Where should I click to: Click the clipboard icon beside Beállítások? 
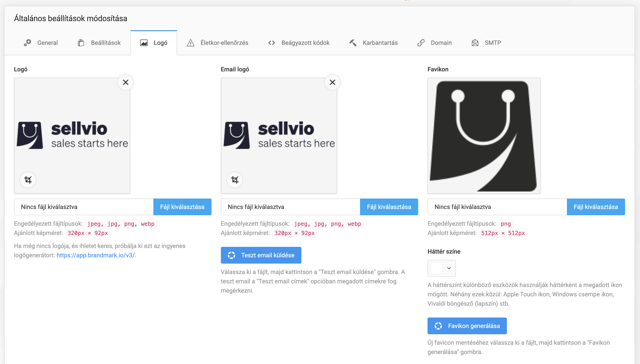click(x=81, y=43)
